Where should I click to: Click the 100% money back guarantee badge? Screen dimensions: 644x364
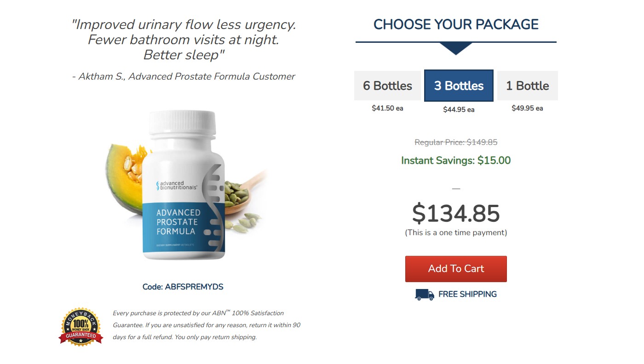point(81,327)
